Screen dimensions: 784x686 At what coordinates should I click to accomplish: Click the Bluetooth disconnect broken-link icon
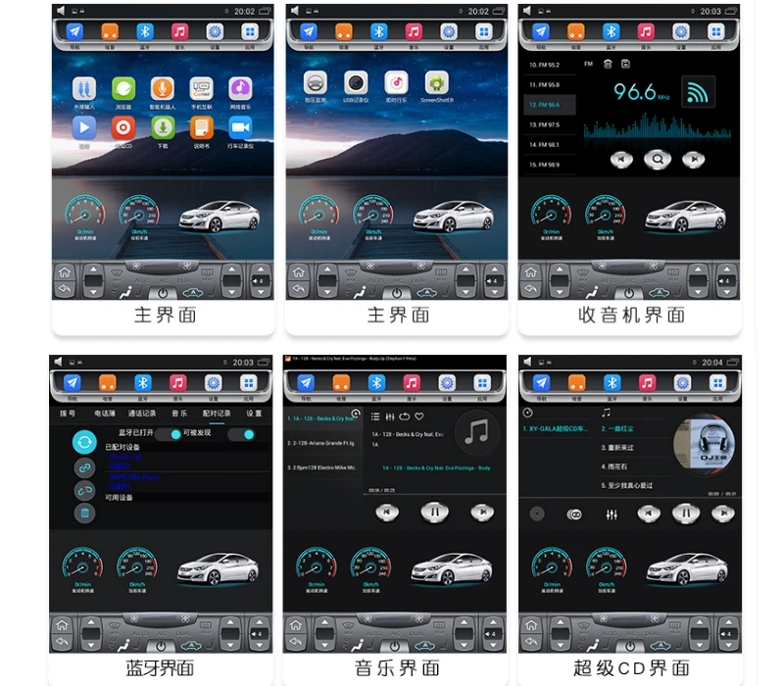pos(84,491)
